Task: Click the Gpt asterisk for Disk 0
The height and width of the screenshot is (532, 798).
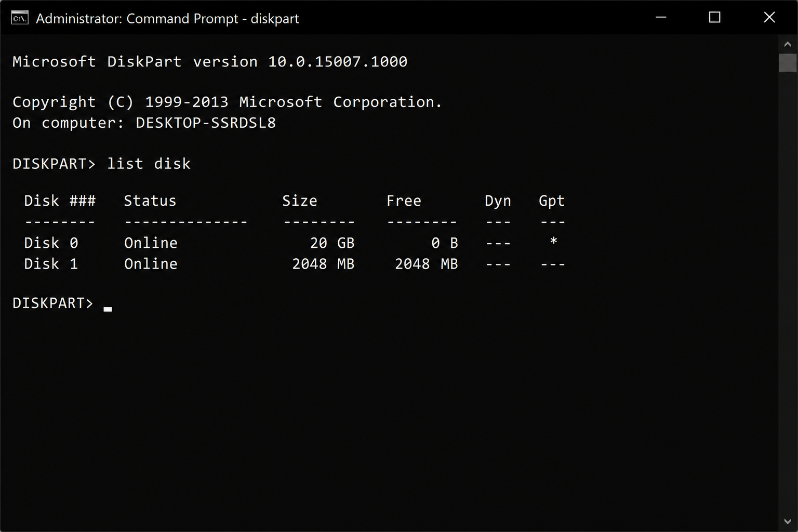Action: pyautogui.click(x=553, y=241)
